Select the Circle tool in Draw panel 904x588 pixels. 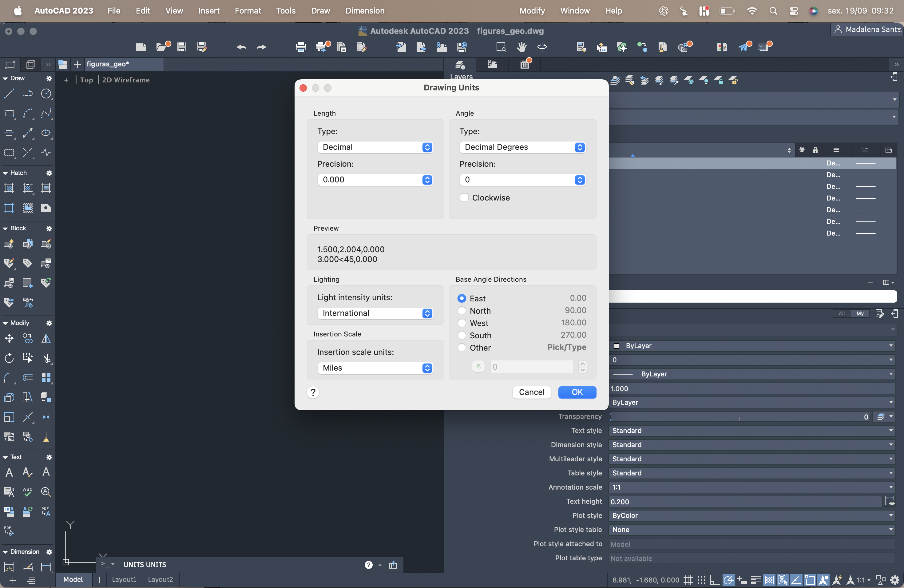coord(46,93)
